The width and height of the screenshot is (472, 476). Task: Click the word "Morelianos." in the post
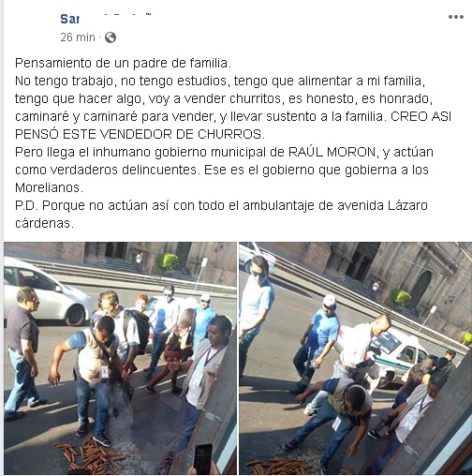tap(50, 187)
